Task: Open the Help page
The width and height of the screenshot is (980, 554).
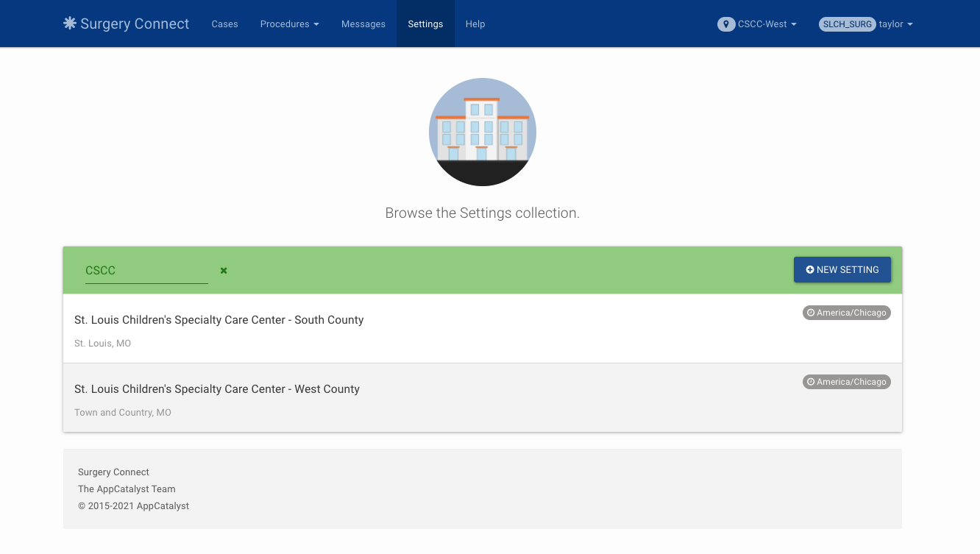Action: click(x=475, y=24)
